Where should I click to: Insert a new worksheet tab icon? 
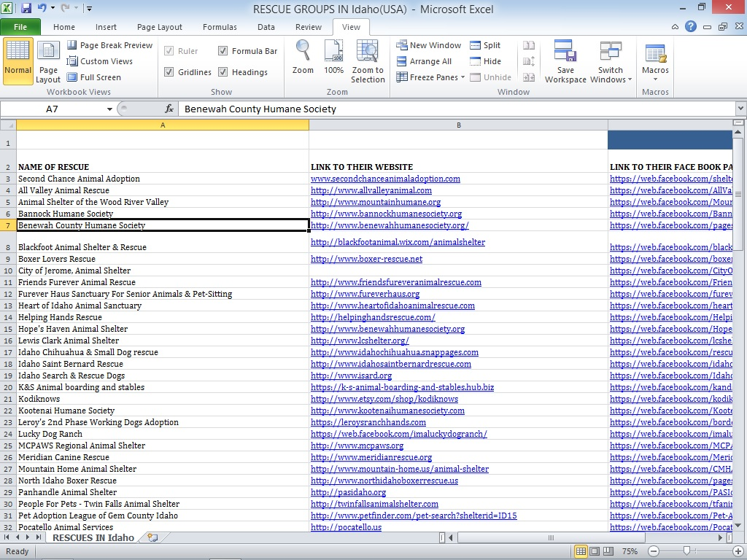point(152,537)
